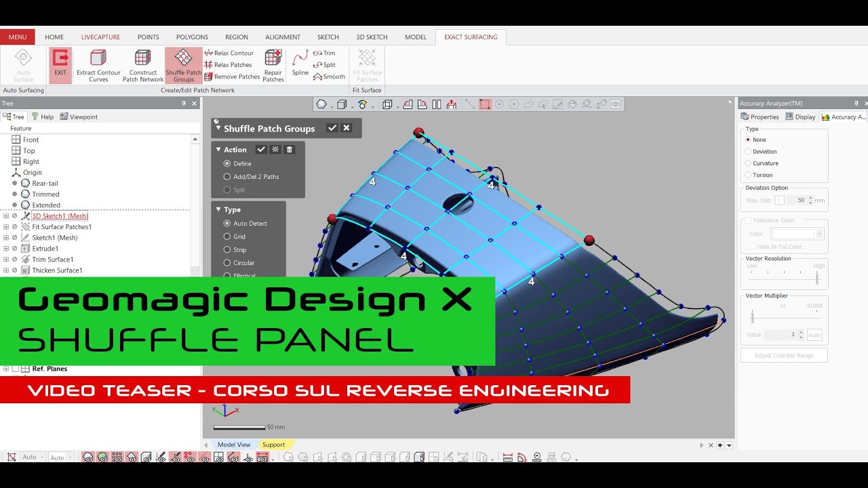Viewport: 868px width, 488px height.
Task: Click Shuffle Patch Groups ribbon icon
Action: tap(184, 66)
